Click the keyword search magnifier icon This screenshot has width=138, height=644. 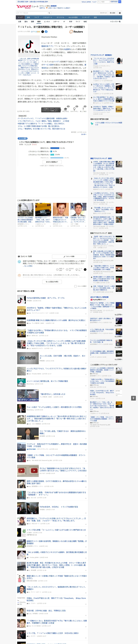(49, 13)
